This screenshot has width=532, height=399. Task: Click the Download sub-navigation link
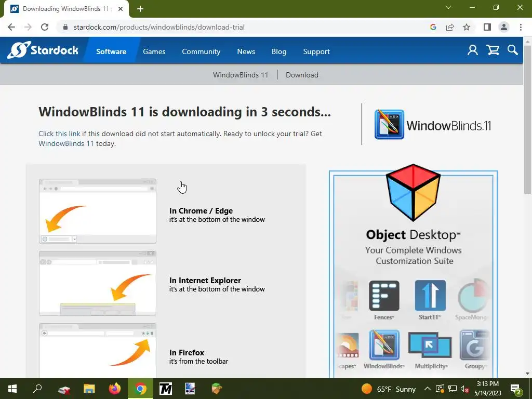(302, 75)
